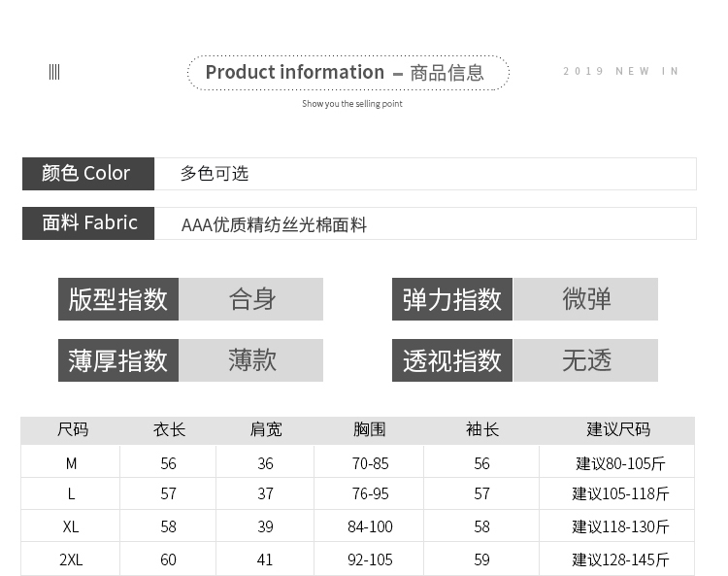The image size is (728, 576).
Task: Click sleeve length 59 in 2XL row
Action: click(481, 559)
